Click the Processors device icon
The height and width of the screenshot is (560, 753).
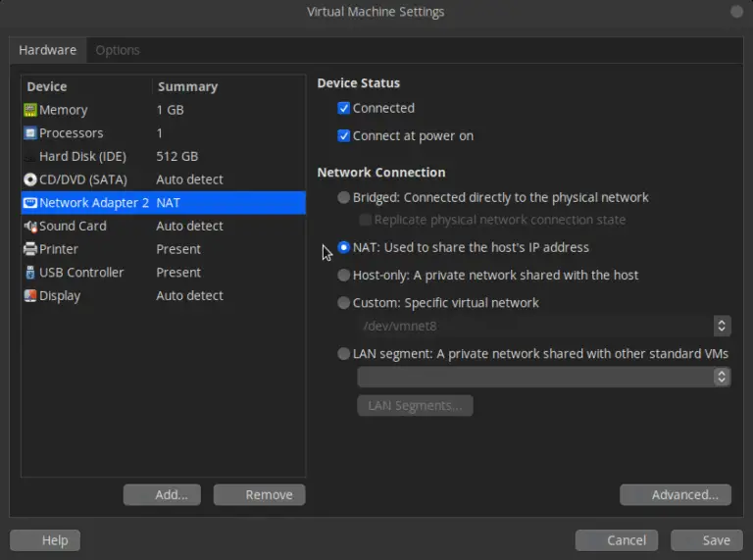(29, 133)
